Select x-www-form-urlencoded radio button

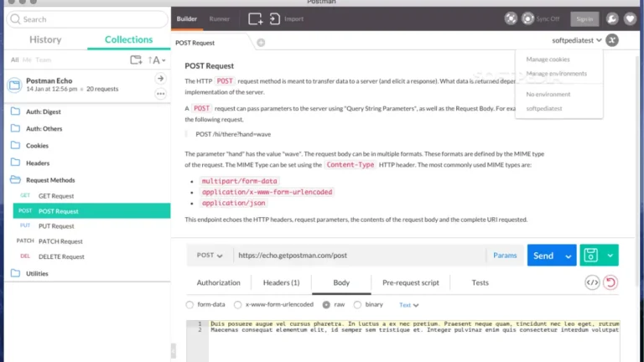click(x=237, y=305)
